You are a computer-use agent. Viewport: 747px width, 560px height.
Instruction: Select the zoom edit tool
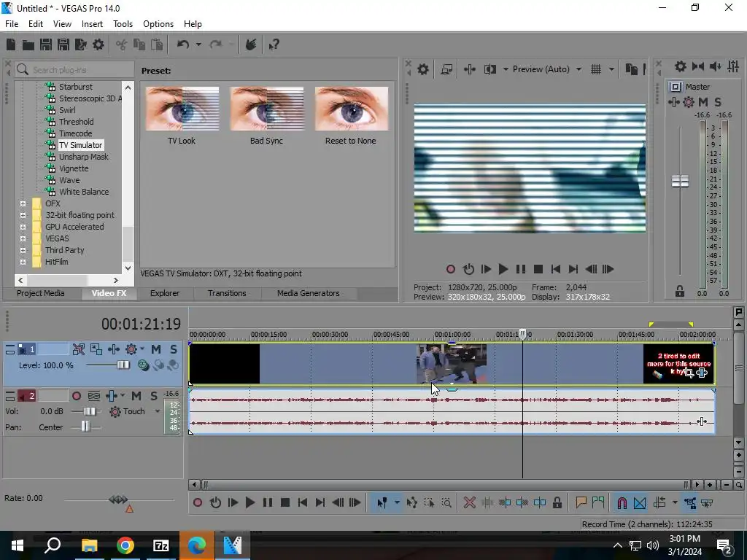tap(446, 502)
